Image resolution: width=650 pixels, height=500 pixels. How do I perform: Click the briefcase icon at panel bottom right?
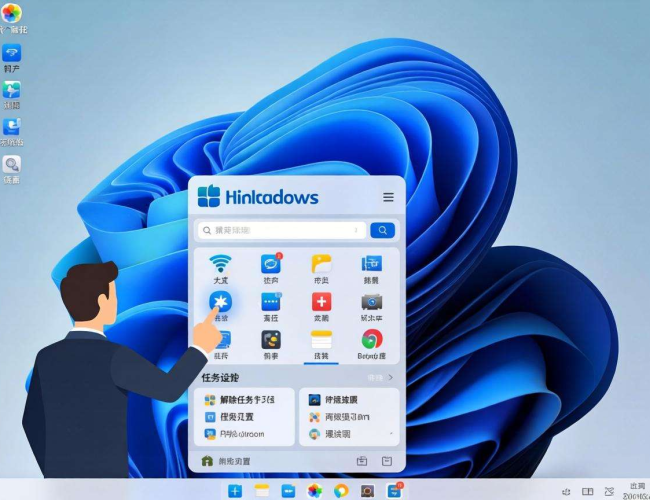[x=362, y=461]
